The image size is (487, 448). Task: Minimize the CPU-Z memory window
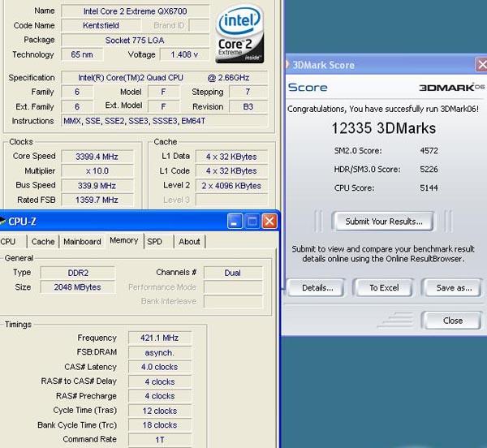235,222
